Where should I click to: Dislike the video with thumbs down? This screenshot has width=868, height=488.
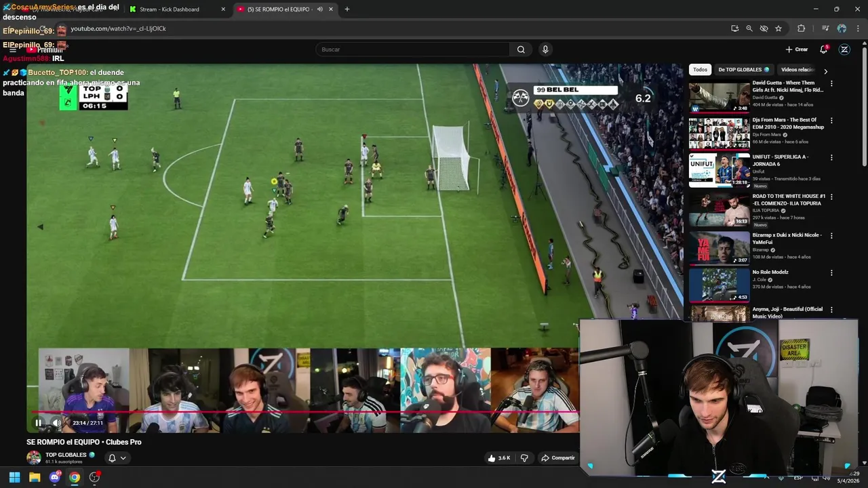pyautogui.click(x=524, y=458)
